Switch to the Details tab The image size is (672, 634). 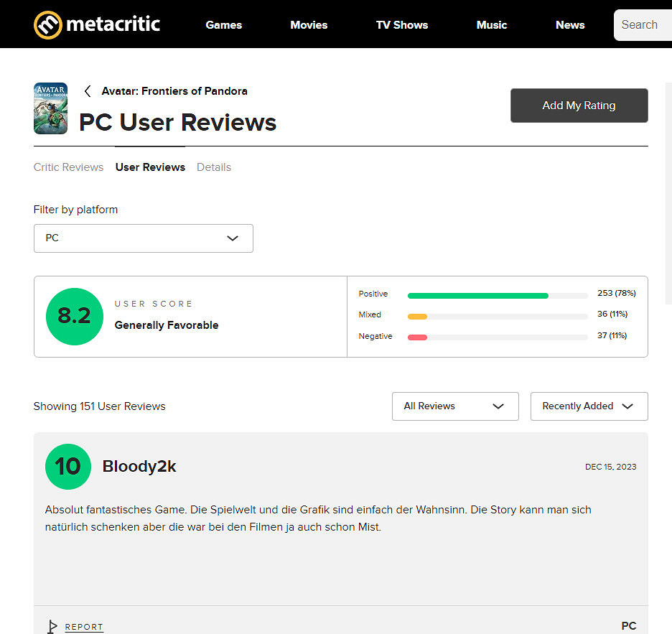[214, 167]
